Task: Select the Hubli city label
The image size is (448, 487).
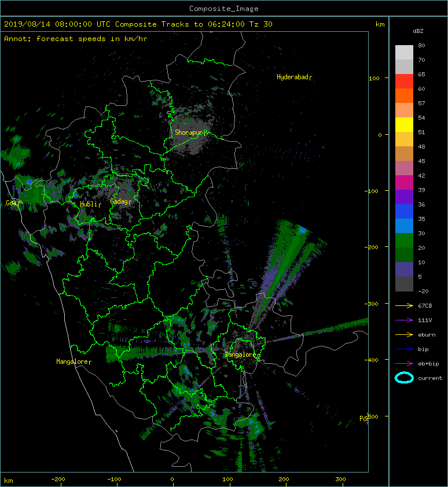Action: (90, 204)
